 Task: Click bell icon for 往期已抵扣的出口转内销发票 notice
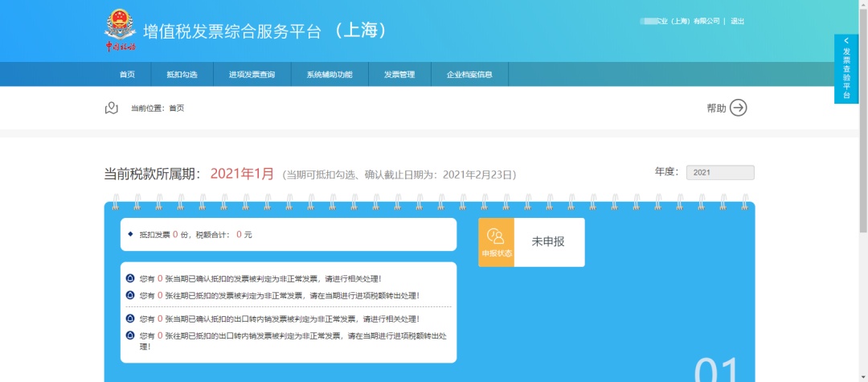point(130,335)
